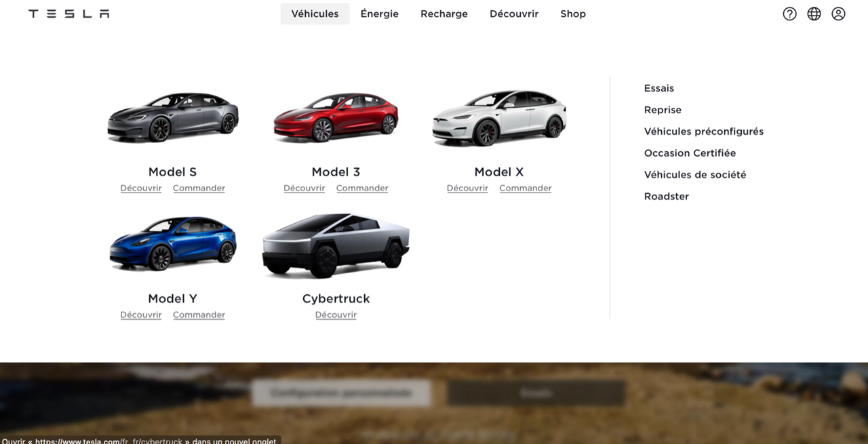
Task: Follow Commander link under Model S
Action: (199, 188)
